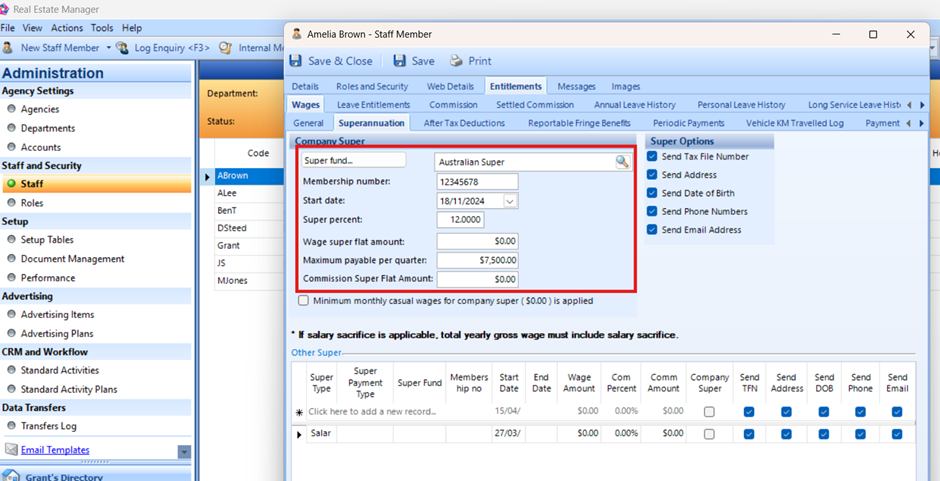Switch to the Leave Entitlements tab
Viewport: 940px width, 481px height.
(373, 105)
